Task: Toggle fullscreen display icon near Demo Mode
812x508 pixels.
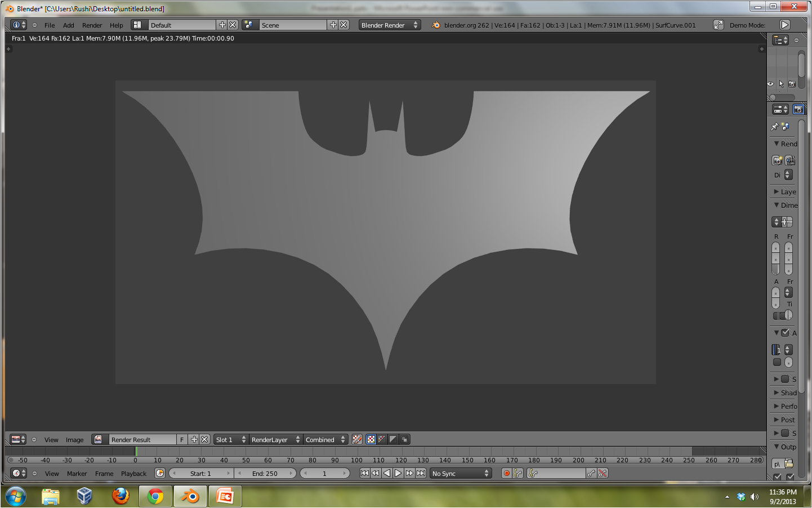Action: click(x=718, y=25)
